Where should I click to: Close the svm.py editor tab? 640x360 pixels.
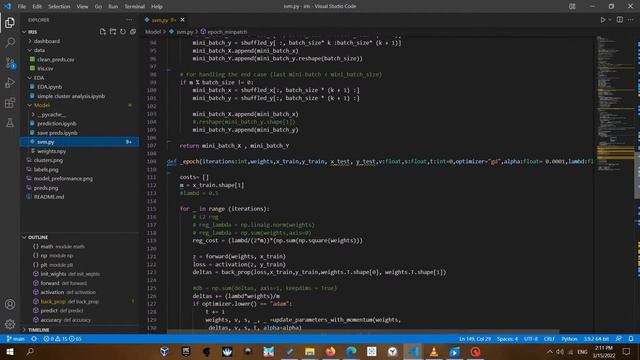182,20
